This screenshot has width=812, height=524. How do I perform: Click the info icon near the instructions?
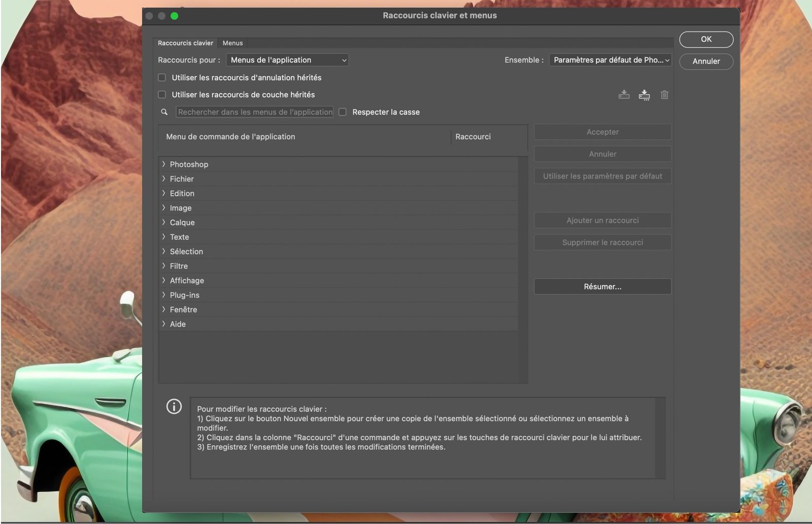(174, 407)
